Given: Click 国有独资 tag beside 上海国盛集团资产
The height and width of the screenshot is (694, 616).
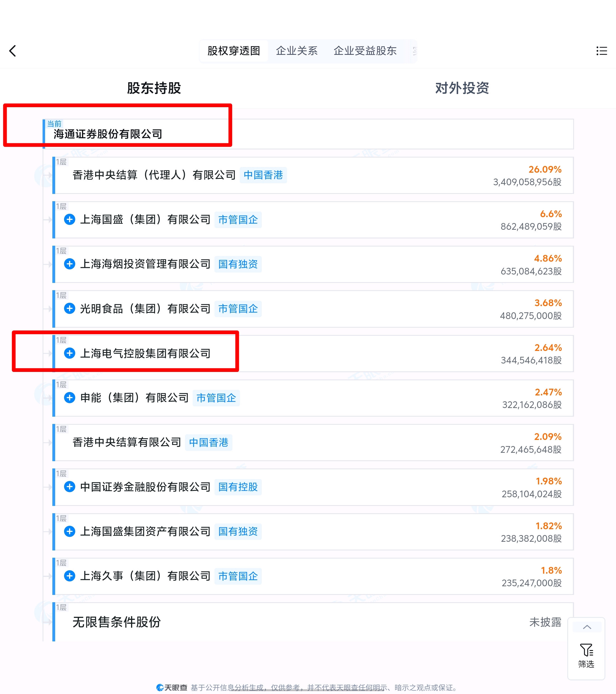Looking at the screenshot, I should (238, 531).
